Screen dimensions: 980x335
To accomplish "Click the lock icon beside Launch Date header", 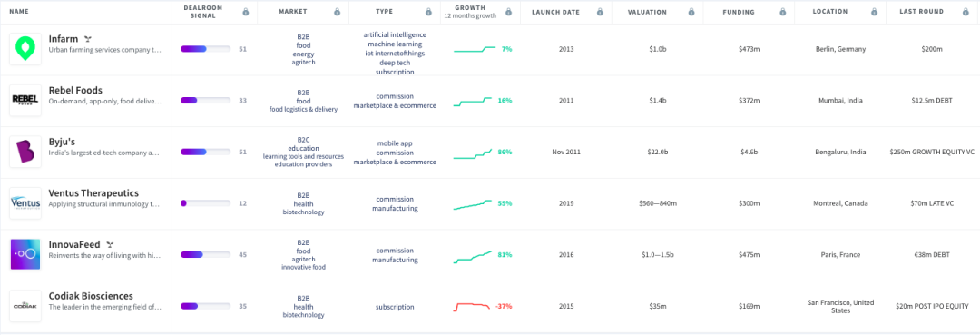I will (600, 12).
